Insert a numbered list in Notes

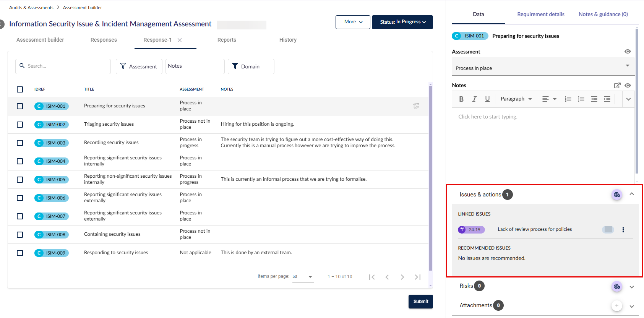pyautogui.click(x=568, y=99)
